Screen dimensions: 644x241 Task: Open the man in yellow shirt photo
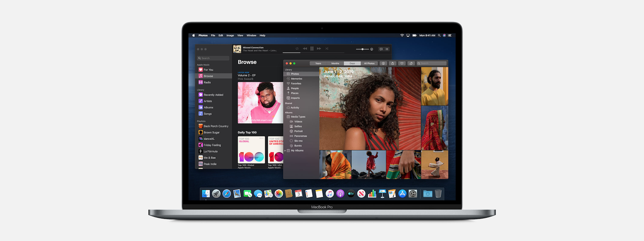pos(435,86)
